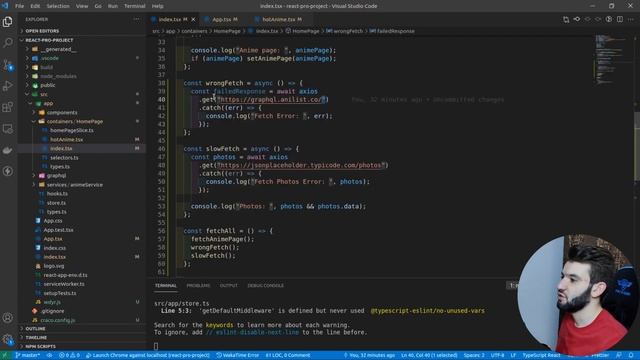Collapse the src folder

coord(82,94)
